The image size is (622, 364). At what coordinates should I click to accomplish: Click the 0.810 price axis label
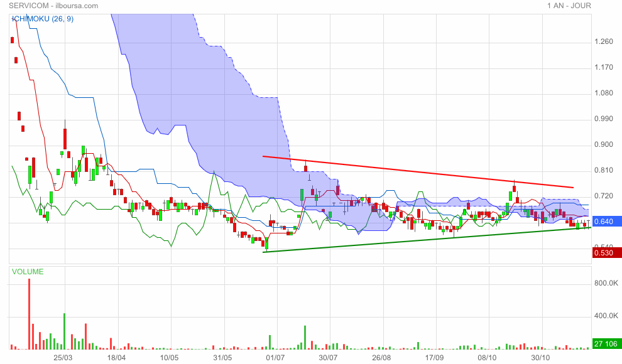(603, 170)
